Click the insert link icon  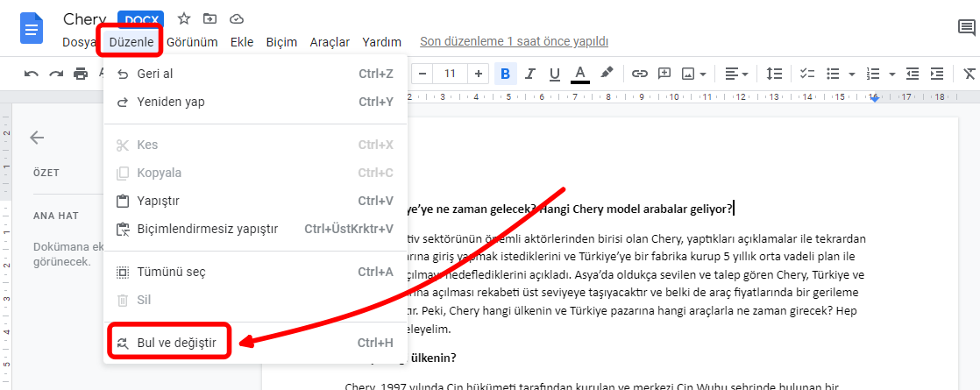639,74
